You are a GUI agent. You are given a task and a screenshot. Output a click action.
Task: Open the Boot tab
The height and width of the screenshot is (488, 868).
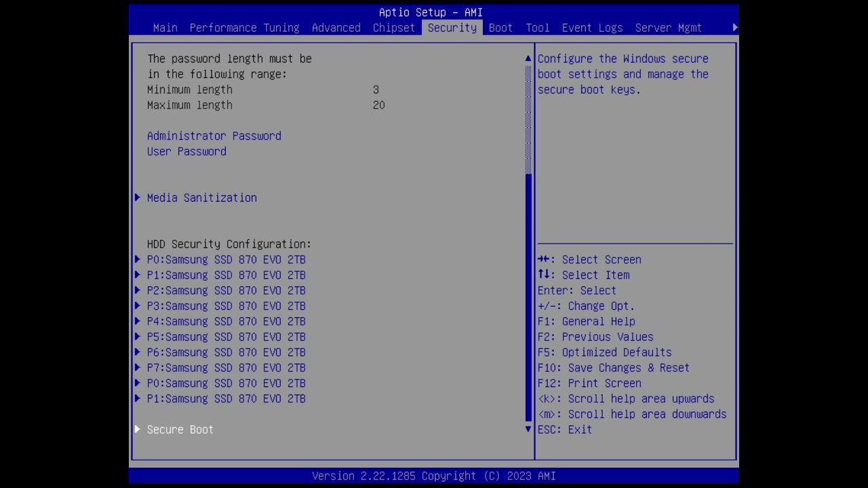point(500,28)
